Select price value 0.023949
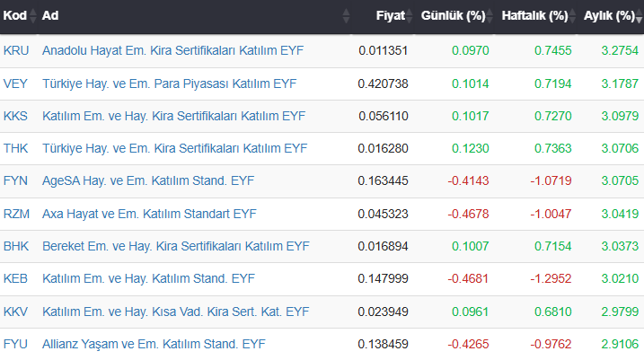 pos(383,312)
